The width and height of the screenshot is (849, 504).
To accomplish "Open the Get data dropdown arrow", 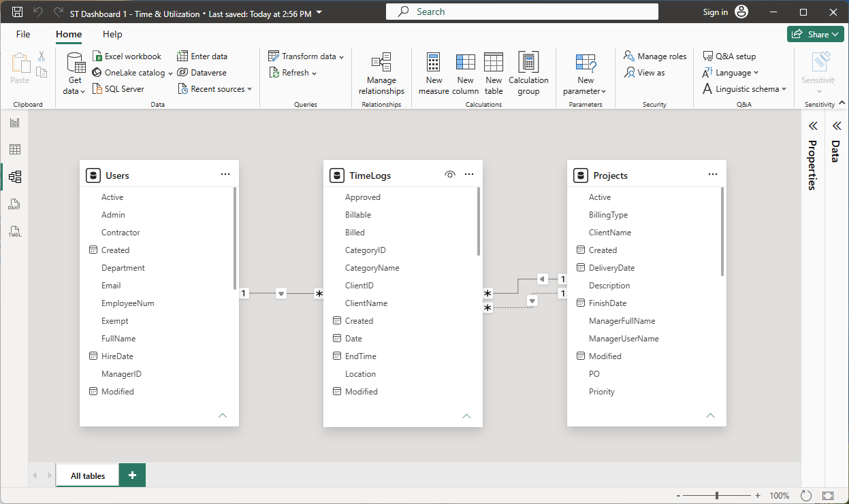I will tap(82, 92).
